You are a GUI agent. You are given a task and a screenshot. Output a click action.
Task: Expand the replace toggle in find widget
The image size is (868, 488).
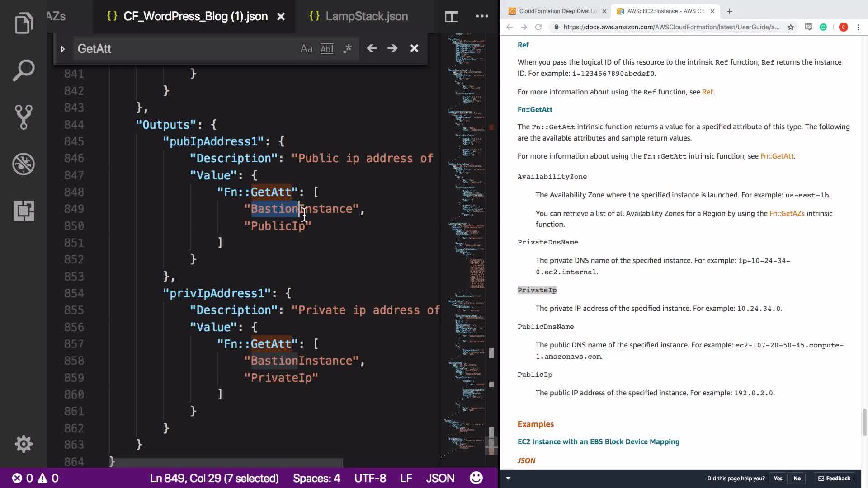coord(63,49)
